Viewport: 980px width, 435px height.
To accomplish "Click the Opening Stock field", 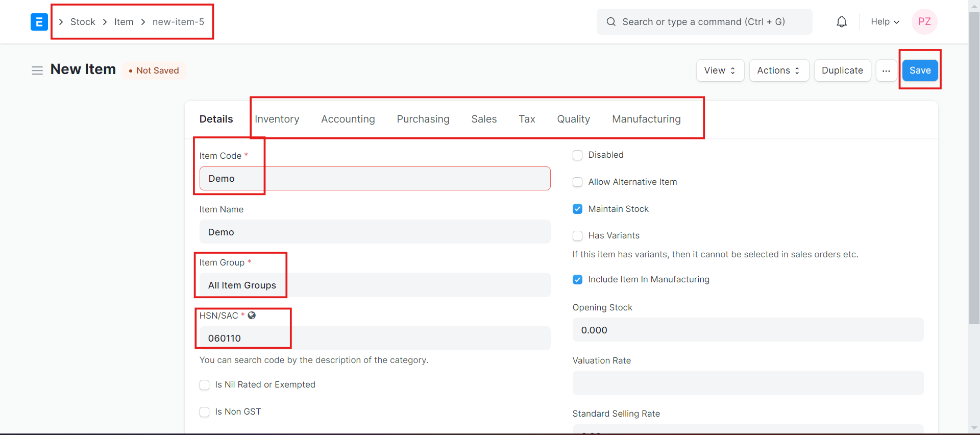I will [x=748, y=330].
